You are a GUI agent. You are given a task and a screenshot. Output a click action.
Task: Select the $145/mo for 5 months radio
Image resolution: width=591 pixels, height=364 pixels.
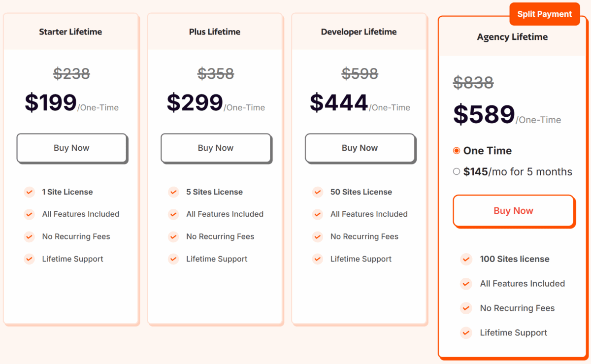coord(457,171)
